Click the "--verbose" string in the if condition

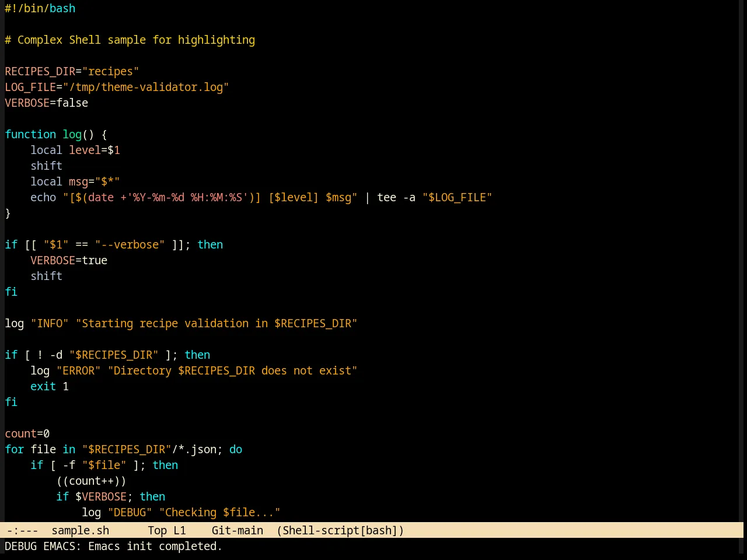pos(130,244)
